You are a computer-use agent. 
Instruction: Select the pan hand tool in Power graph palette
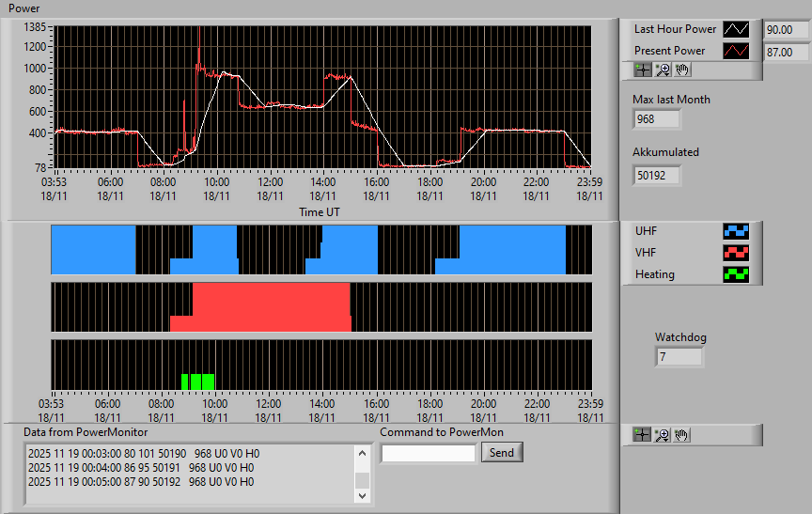pyautogui.click(x=682, y=70)
